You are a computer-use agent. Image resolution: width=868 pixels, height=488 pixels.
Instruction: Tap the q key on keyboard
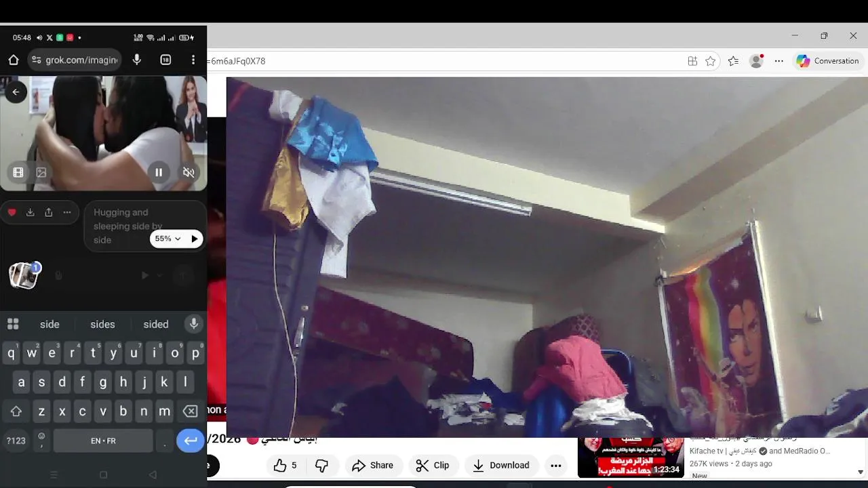click(11, 353)
